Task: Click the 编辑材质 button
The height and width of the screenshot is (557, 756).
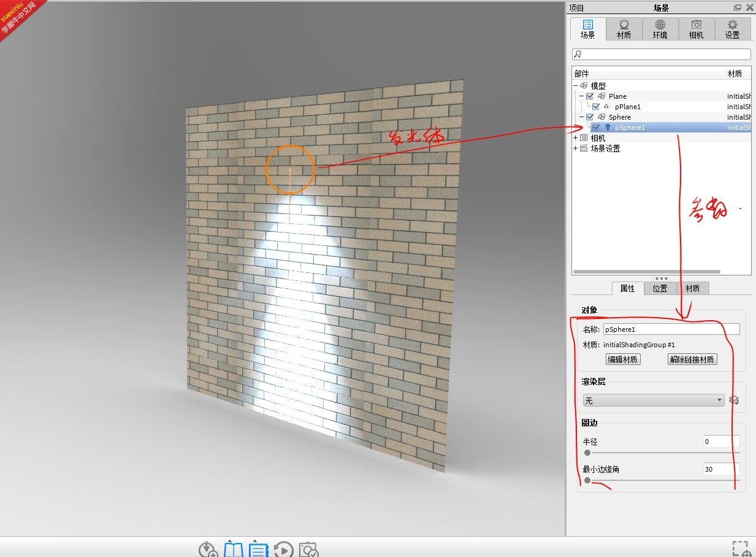Action: coord(623,359)
